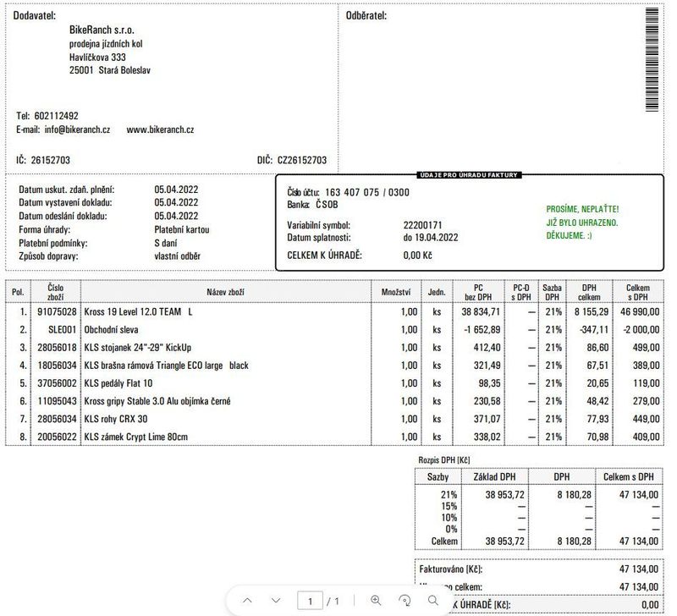Screen dimensions: 677x616
Task: Click the lock total 409,00
Action: click(647, 437)
